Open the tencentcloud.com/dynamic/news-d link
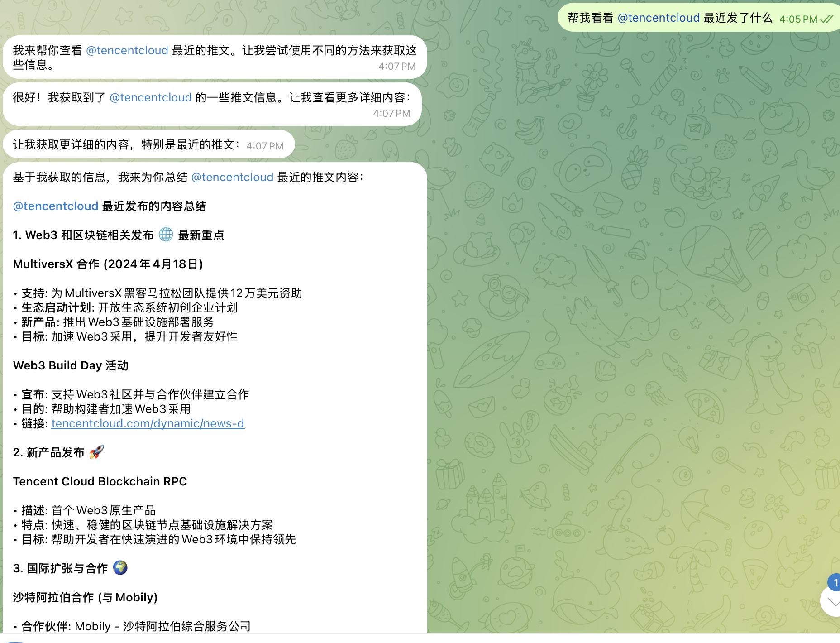Image resolution: width=840 pixels, height=643 pixels. pyautogui.click(x=148, y=423)
